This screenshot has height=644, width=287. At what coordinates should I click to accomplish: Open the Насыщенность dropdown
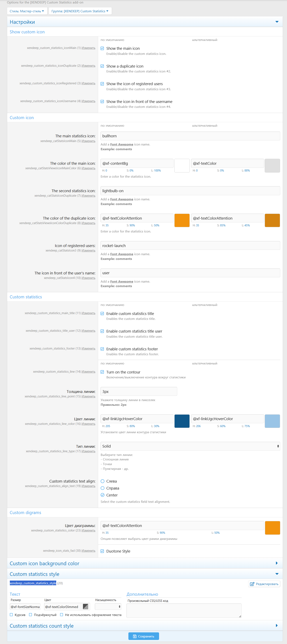[108, 607]
